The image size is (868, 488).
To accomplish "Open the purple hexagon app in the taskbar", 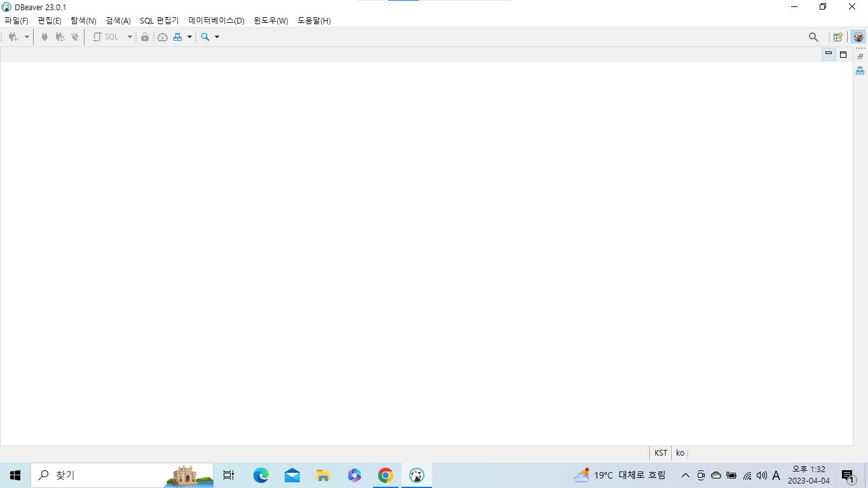I will tap(355, 475).
